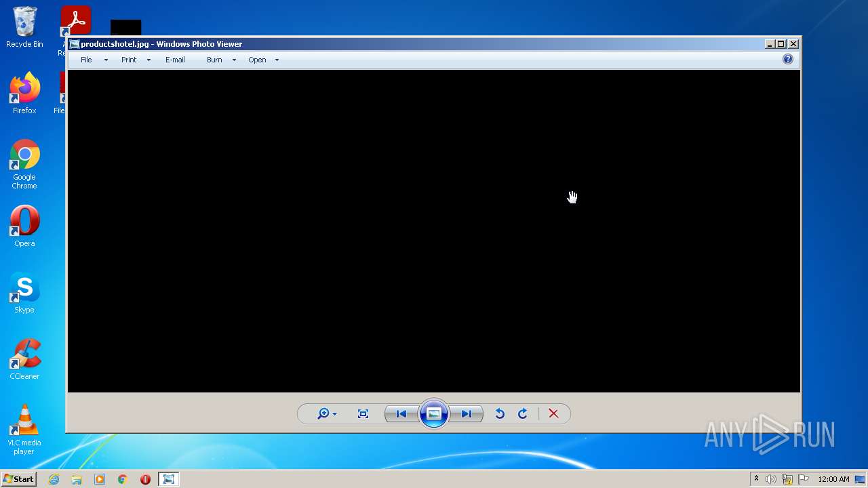
Task: Select the black thumbnail file on desktop
Action: click(125, 27)
